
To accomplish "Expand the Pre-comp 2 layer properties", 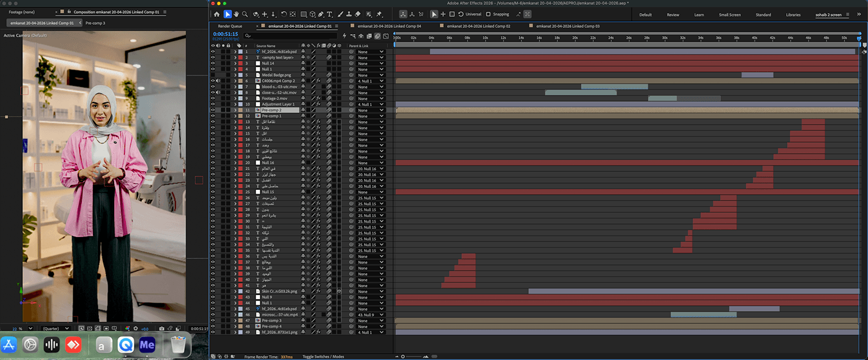I will 235,110.
